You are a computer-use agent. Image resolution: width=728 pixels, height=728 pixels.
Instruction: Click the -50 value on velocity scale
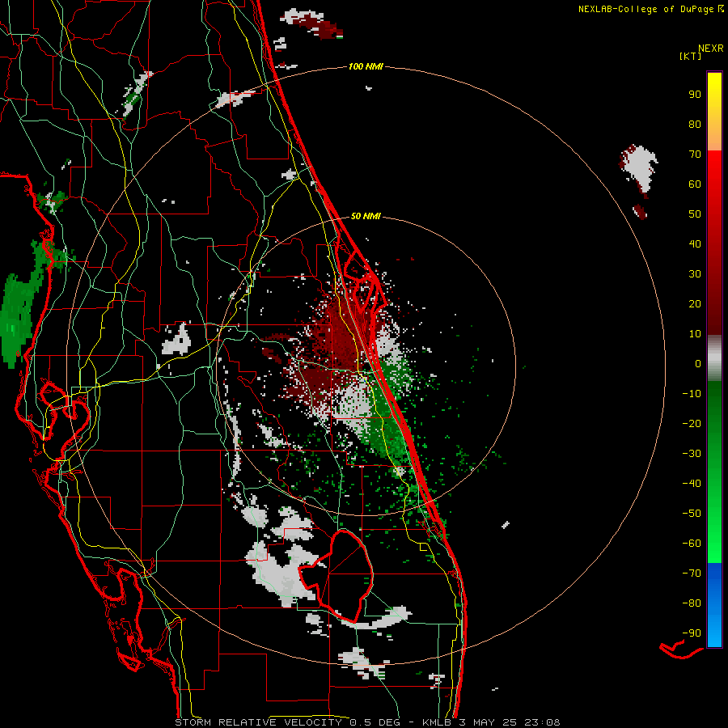tap(692, 513)
